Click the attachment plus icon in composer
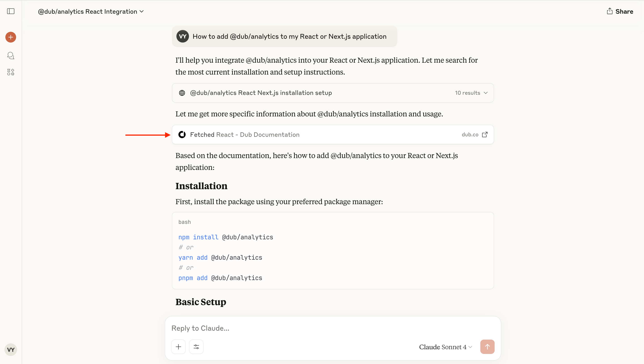This screenshot has height=364, width=644. click(178, 347)
